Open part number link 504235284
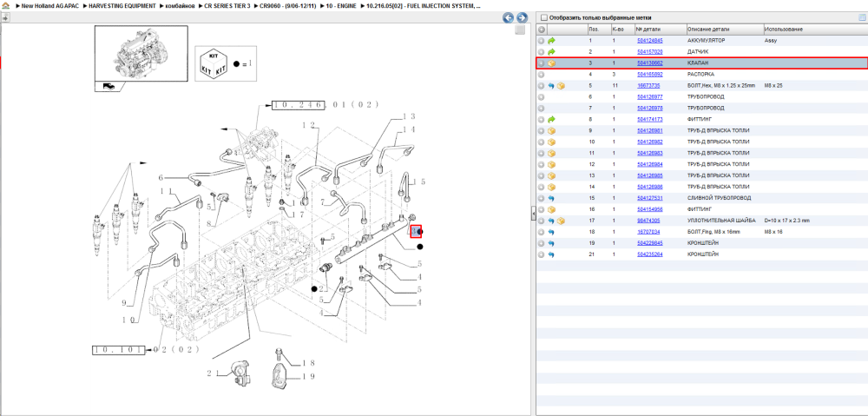 tap(650, 254)
